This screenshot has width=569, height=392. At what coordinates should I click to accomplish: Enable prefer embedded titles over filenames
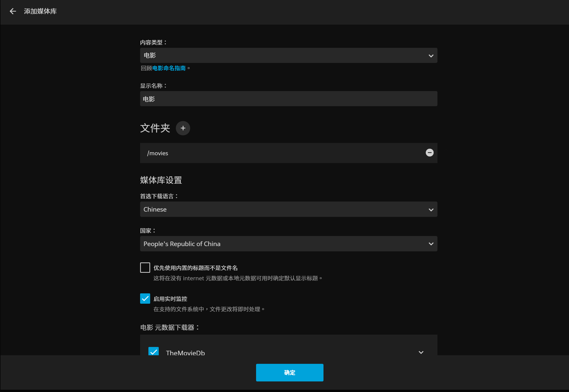pos(145,268)
